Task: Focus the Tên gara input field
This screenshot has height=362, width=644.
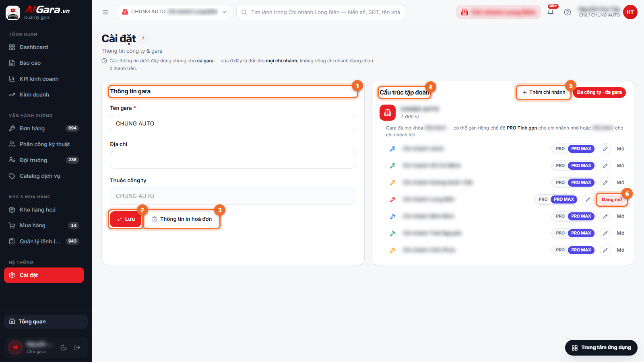Action: pyautogui.click(x=233, y=123)
